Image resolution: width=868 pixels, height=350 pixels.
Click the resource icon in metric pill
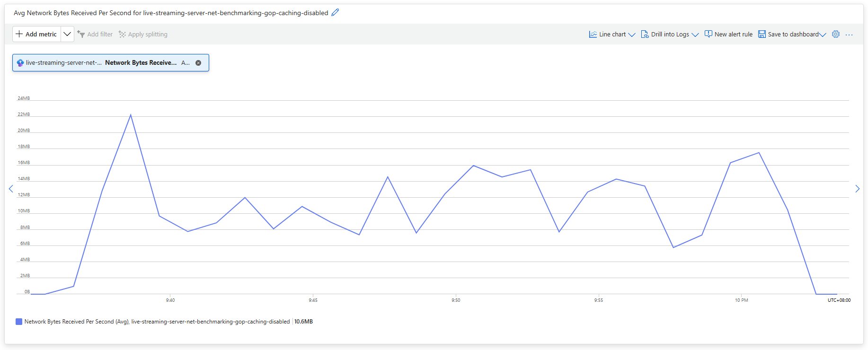(20, 62)
